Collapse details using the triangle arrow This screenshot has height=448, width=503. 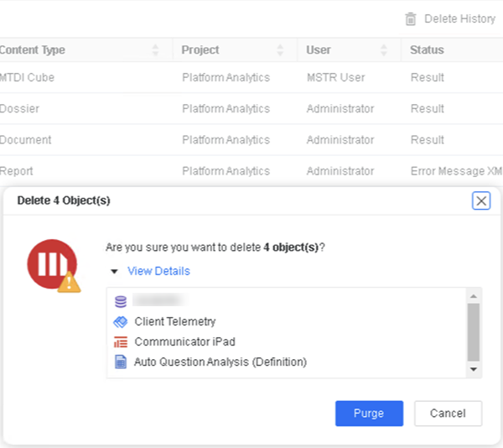[x=113, y=271]
